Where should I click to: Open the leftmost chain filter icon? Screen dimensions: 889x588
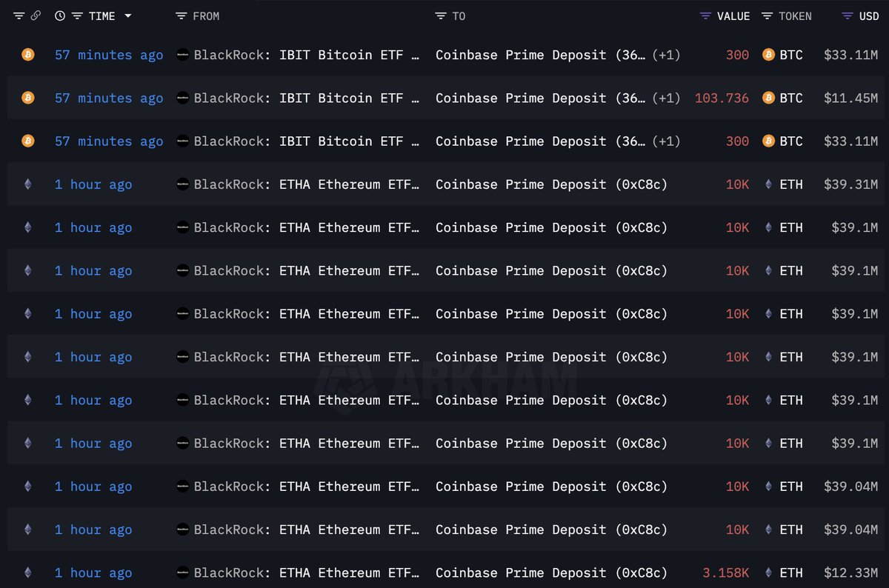19,16
